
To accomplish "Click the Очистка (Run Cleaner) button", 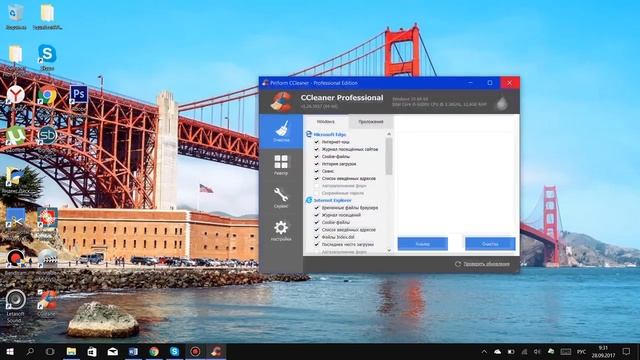I will 490,244.
